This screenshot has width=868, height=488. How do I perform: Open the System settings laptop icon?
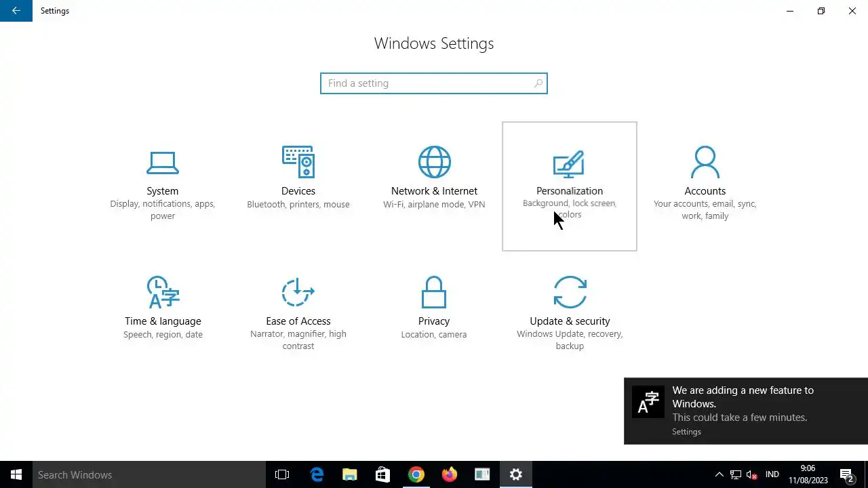coord(163,162)
